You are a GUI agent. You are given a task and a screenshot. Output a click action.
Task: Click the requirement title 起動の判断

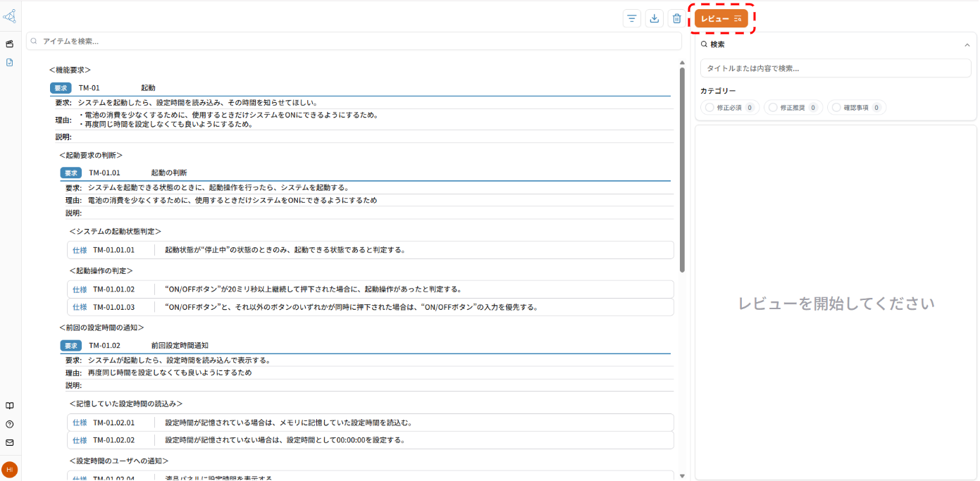[168, 173]
